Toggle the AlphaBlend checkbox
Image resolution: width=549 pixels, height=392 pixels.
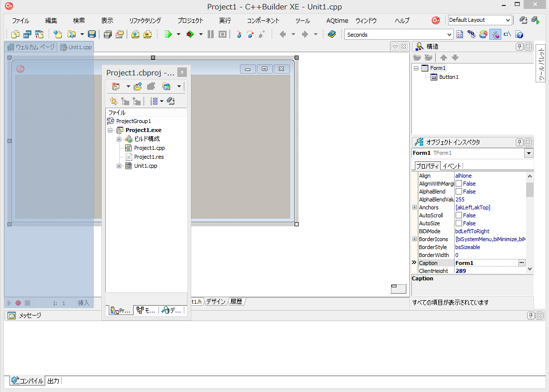(459, 192)
